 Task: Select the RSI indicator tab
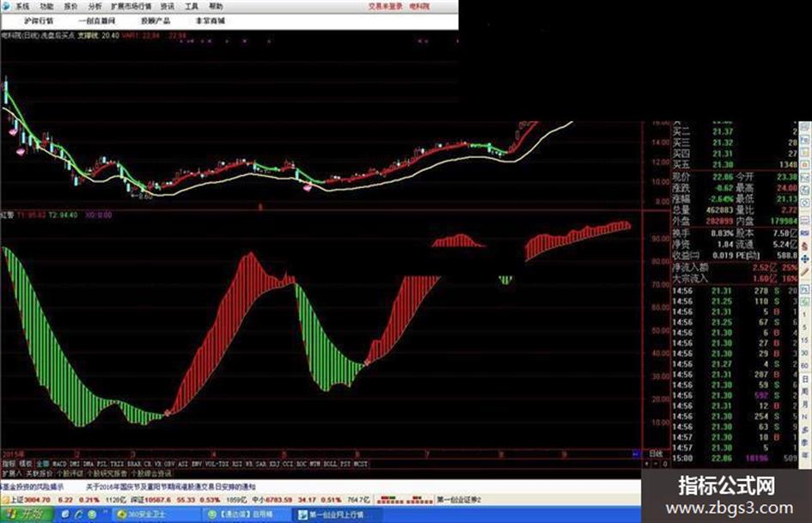pyautogui.click(x=236, y=464)
